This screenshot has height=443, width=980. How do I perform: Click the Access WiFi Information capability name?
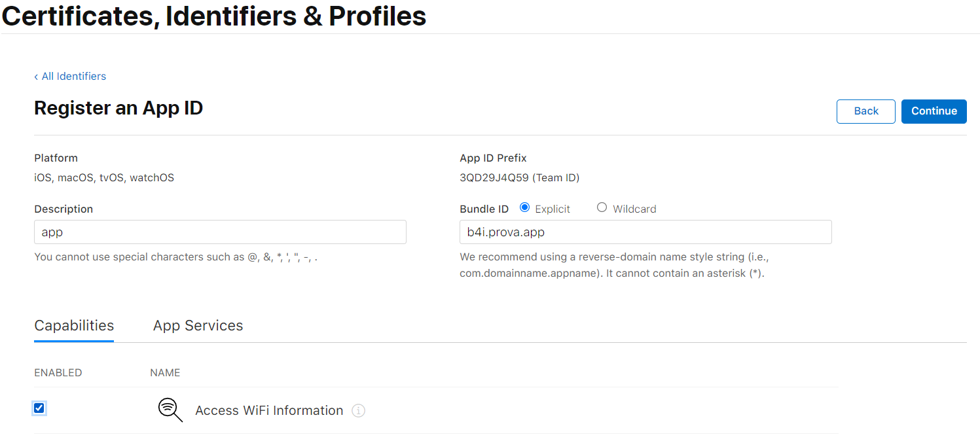pyautogui.click(x=269, y=411)
